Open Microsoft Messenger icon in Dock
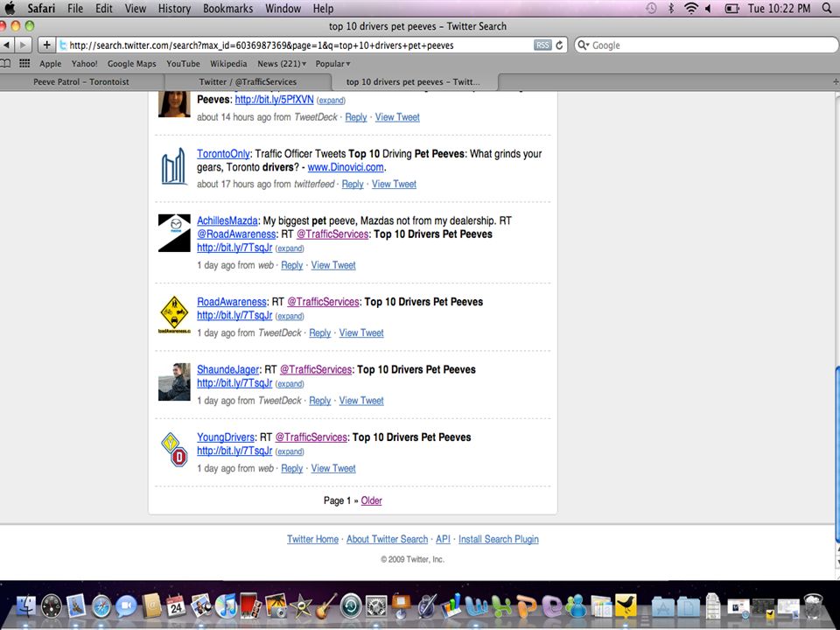Image resolution: width=840 pixels, height=630 pixels. 577,606
